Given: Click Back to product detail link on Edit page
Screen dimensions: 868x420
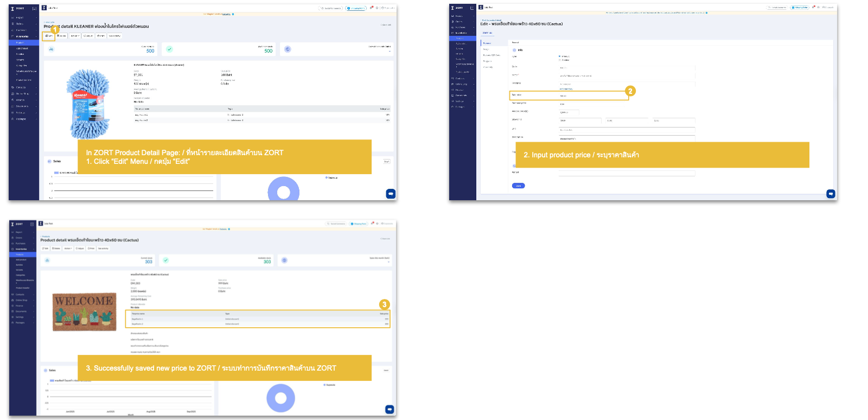Looking at the screenshot, I should point(492,20).
